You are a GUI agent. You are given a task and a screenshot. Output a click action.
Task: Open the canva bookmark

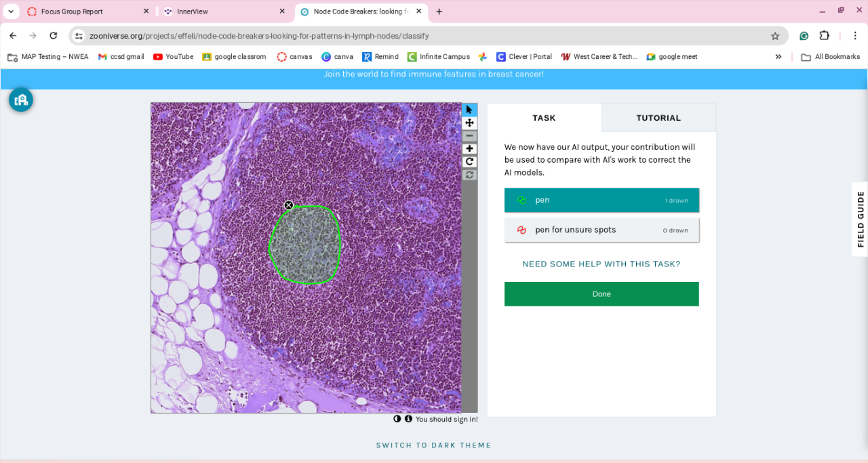point(337,57)
